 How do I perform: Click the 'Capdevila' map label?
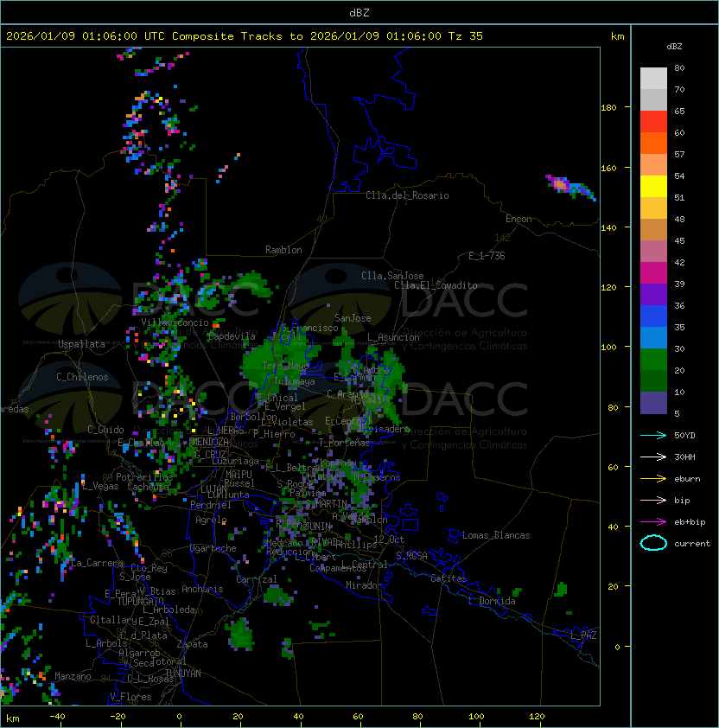[x=232, y=336]
